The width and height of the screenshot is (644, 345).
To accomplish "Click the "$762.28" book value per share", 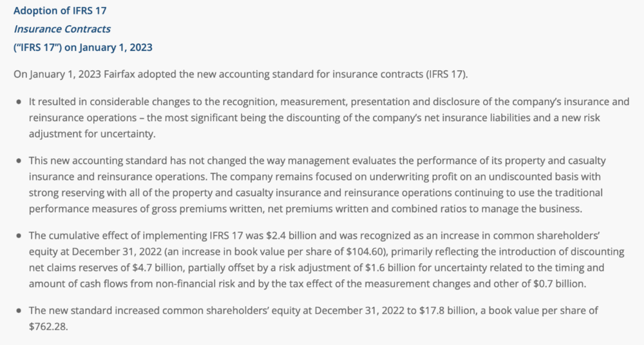I will (x=47, y=326).
